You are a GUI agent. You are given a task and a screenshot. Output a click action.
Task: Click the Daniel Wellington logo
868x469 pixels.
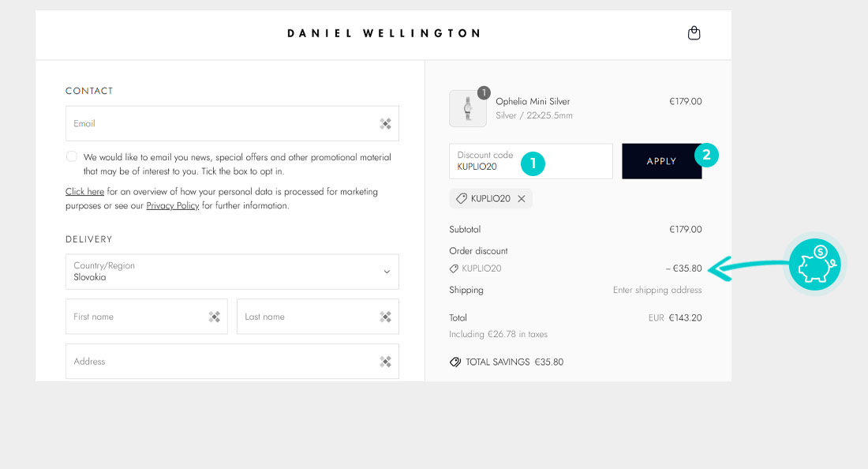coord(383,33)
